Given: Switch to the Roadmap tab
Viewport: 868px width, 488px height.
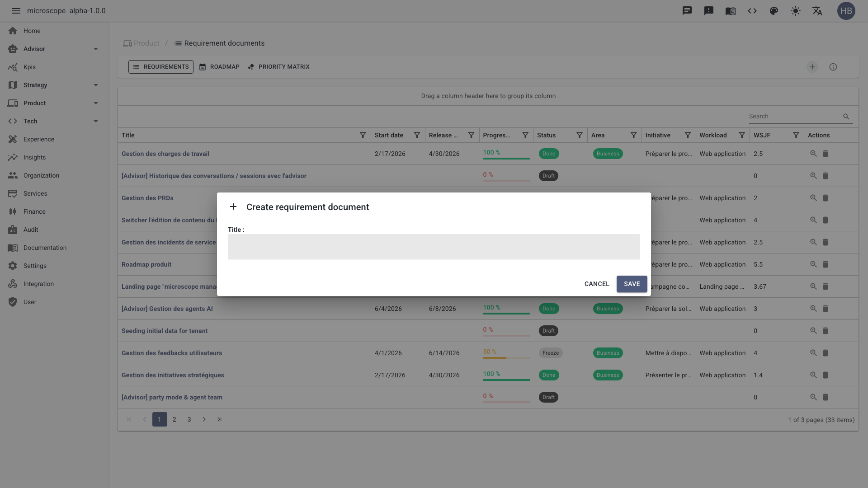Looking at the screenshot, I should tap(220, 67).
